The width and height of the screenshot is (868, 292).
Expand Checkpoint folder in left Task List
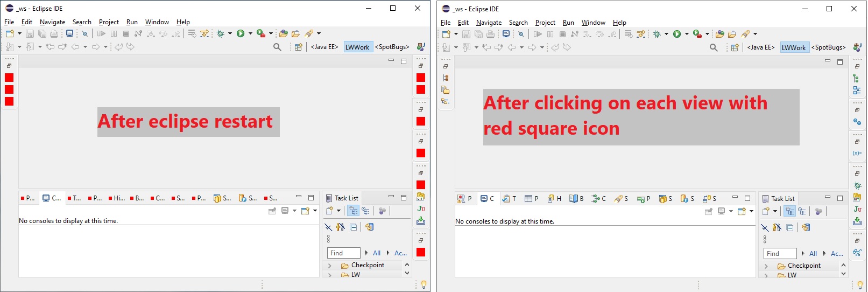[x=330, y=266]
